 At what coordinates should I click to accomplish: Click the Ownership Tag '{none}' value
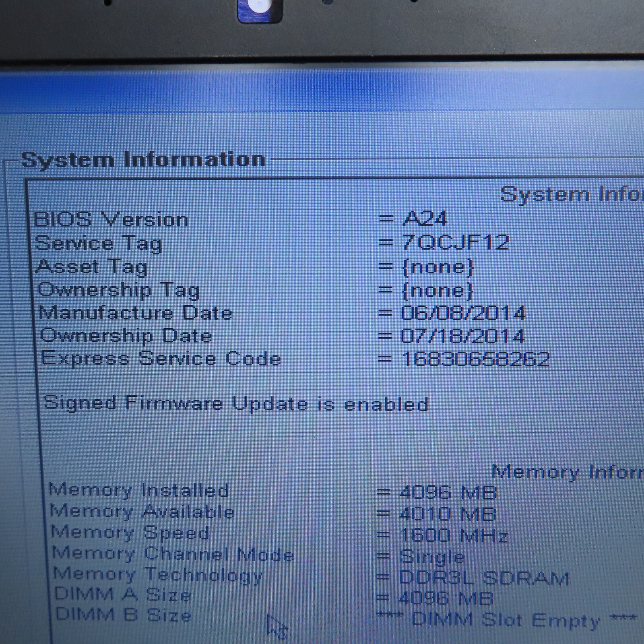pos(438,291)
